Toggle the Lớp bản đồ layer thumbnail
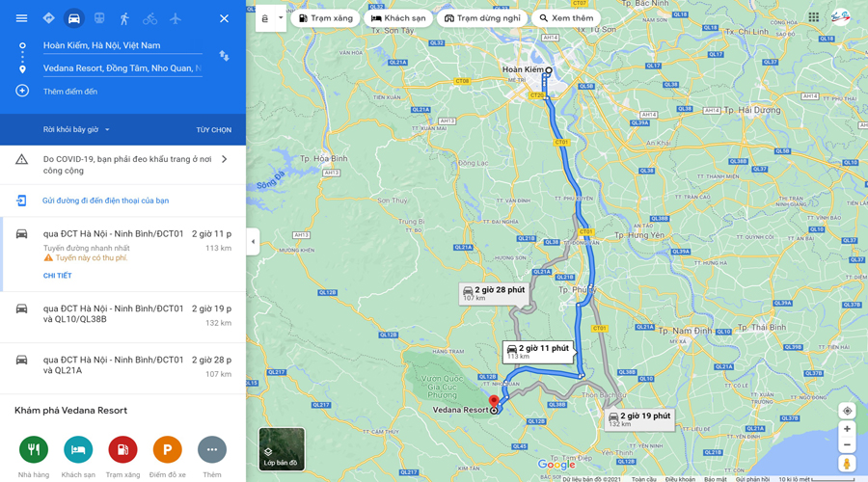The image size is (868, 482). (x=282, y=449)
